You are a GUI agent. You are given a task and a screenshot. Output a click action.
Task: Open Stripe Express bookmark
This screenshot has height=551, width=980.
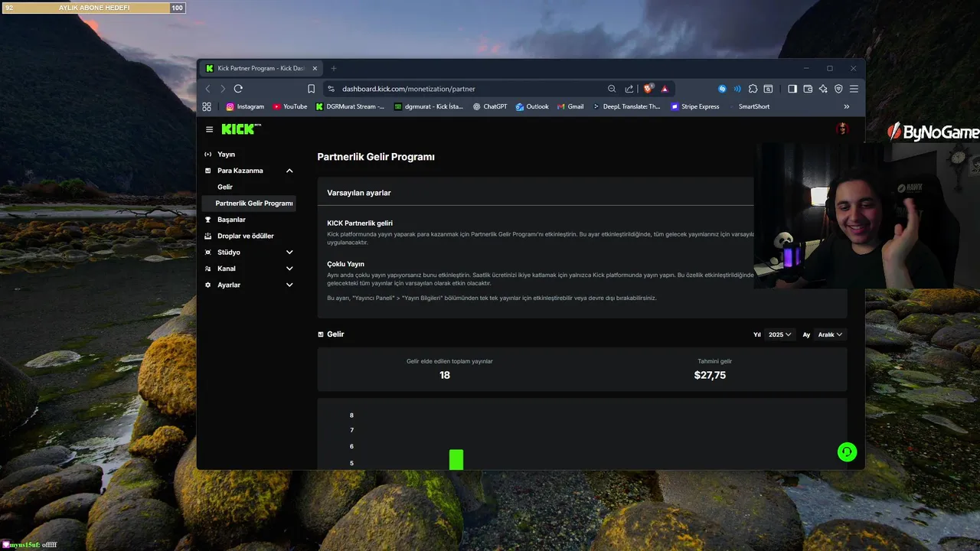[x=695, y=106]
